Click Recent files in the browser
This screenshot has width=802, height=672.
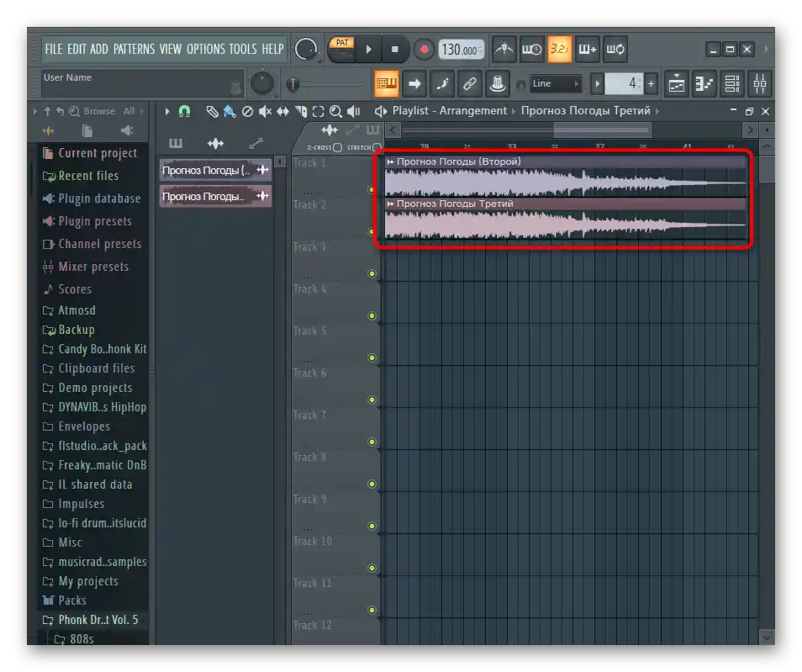[87, 176]
